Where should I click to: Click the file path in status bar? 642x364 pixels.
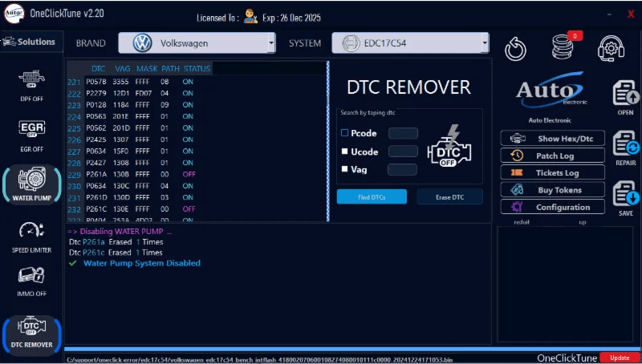(x=259, y=360)
